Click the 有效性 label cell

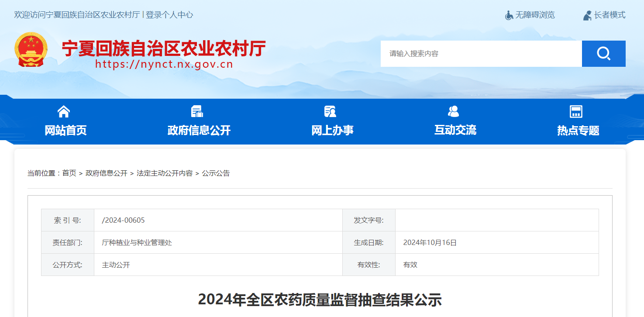(369, 265)
